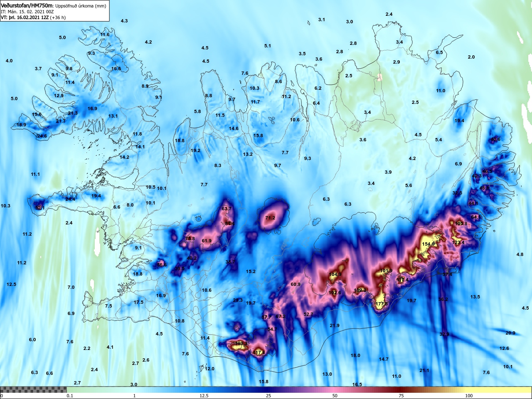Screen dimensions: 532x399
Task: Click the 13.2 value on the map
Action: (248, 154)
